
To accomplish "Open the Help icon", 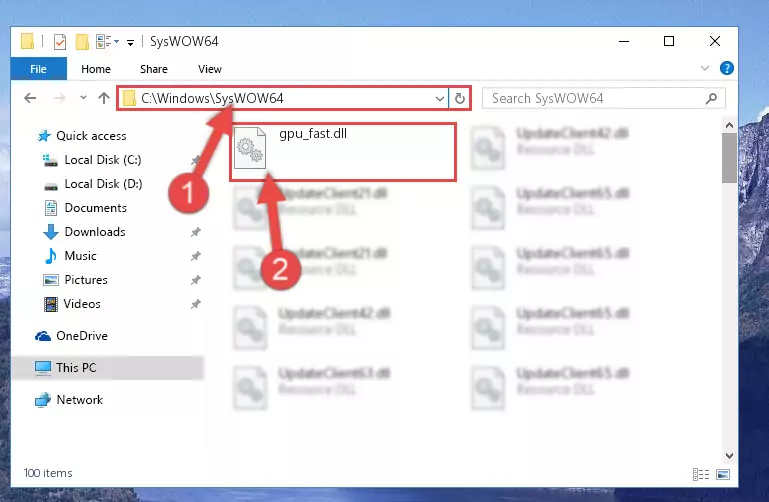I will 726,68.
